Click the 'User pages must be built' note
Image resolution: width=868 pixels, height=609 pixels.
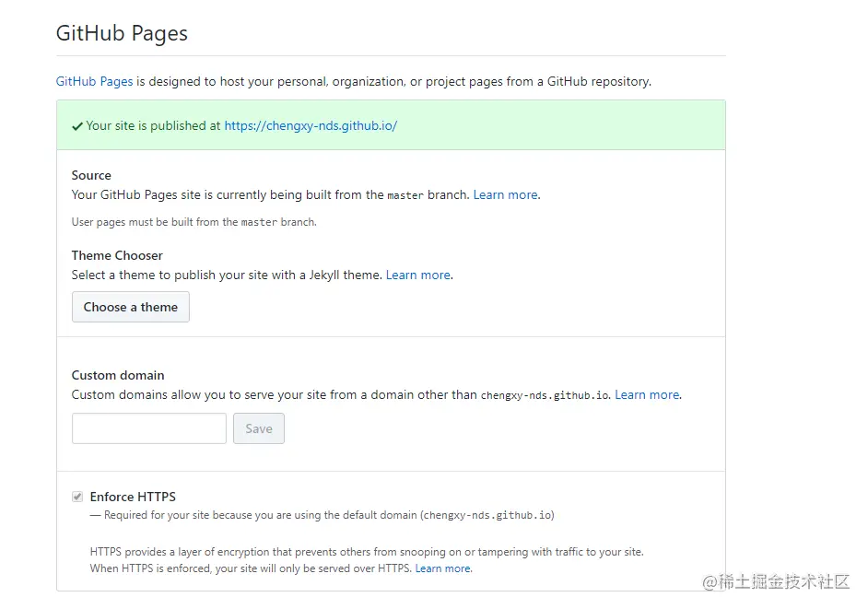pos(194,222)
